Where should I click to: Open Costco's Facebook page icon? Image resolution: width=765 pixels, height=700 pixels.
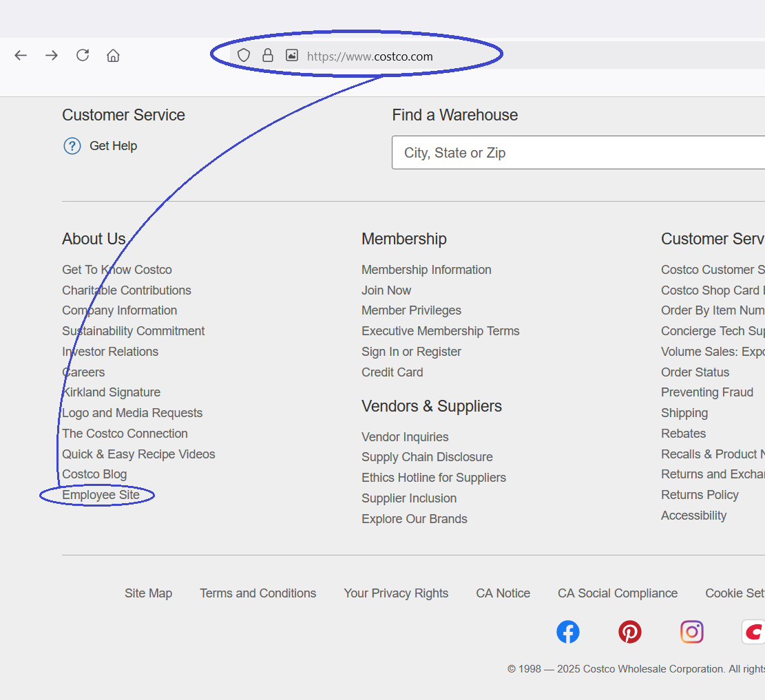568,632
